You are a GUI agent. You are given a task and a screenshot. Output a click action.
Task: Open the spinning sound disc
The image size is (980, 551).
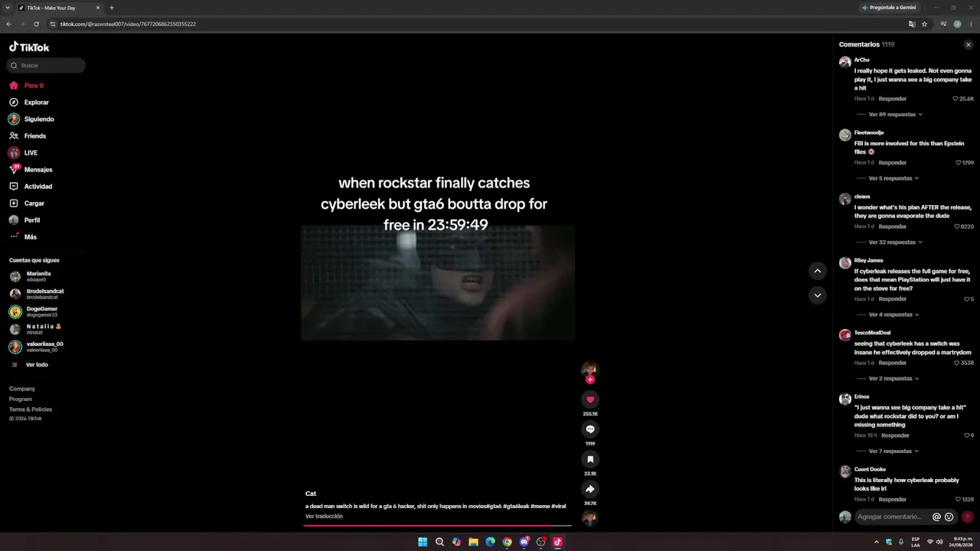pyautogui.click(x=590, y=518)
